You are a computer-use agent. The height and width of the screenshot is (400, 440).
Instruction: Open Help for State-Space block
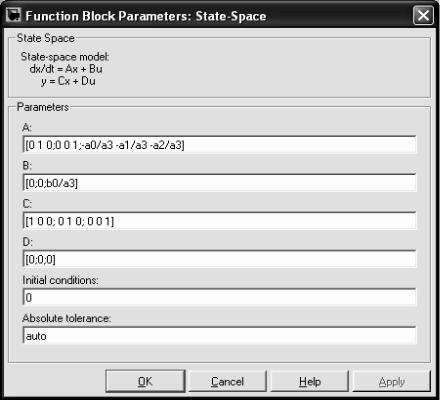point(310,381)
